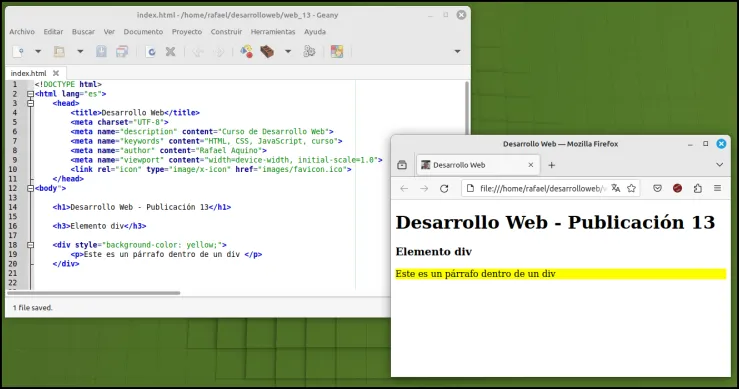The height and width of the screenshot is (389, 739).
Task: Open the Documento menu
Action: click(x=143, y=32)
